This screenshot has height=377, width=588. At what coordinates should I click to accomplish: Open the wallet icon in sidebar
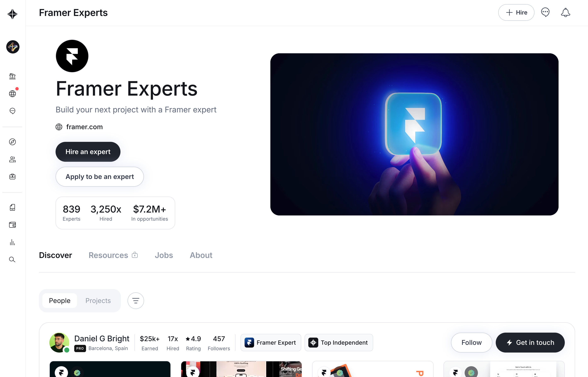pyautogui.click(x=12, y=225)
